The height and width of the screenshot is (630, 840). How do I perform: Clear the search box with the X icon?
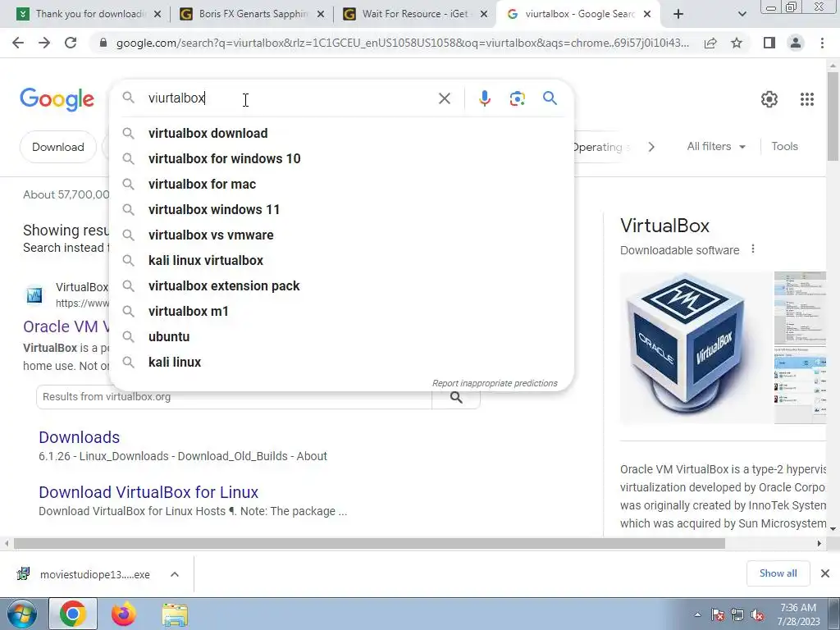tap(444, 98)
